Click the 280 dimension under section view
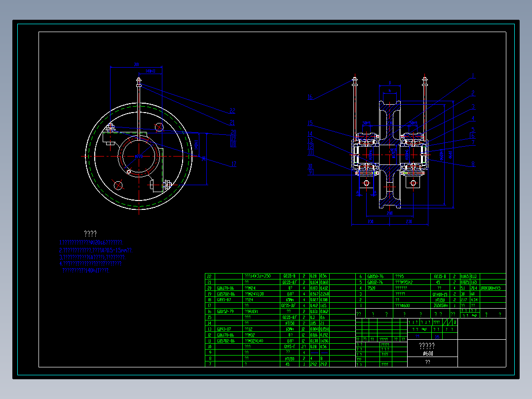The image size is (532, 399). (390, 214)
